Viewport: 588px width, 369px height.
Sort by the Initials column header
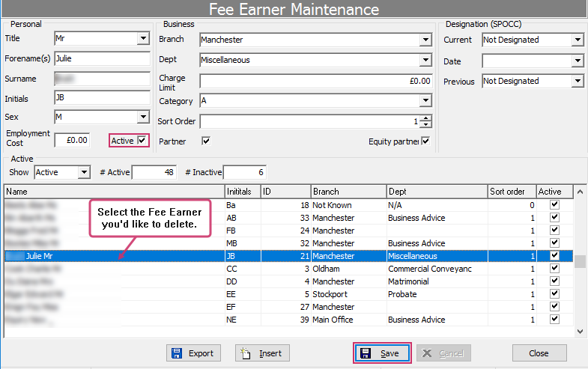243,192
